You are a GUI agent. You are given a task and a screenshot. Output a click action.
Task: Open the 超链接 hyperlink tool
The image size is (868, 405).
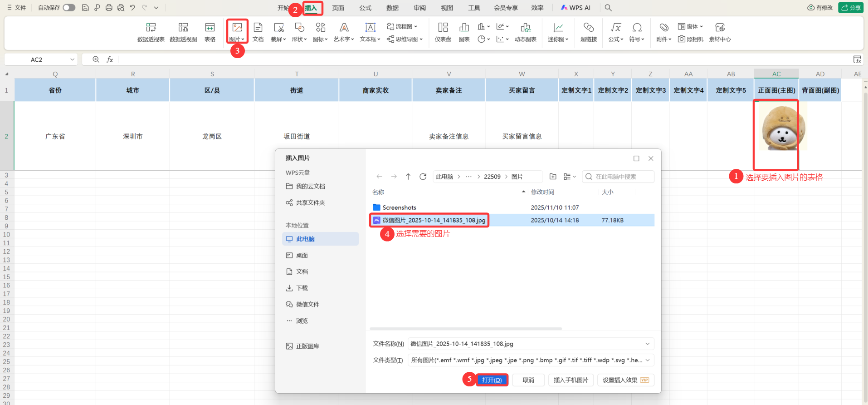pos(588,32)
